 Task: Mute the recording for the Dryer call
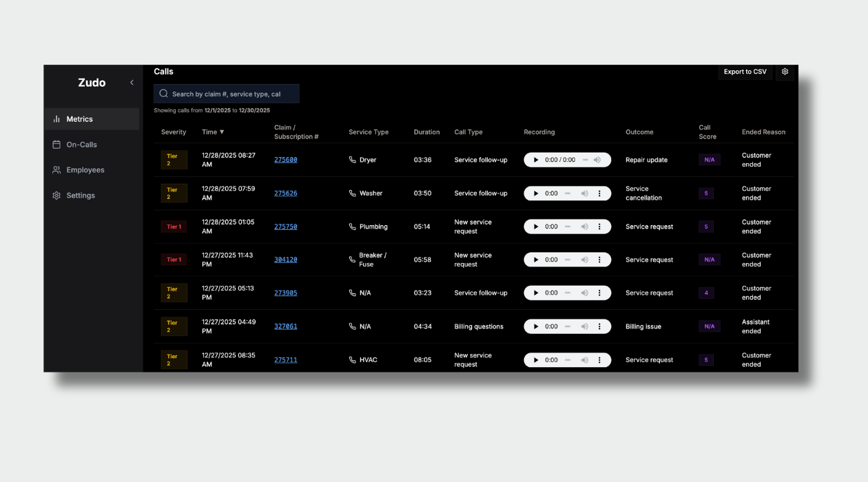click(597, 160)
